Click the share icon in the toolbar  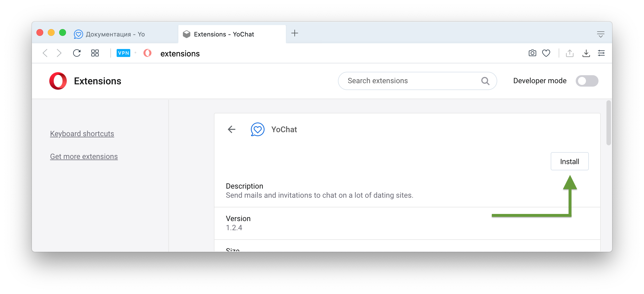570,53
